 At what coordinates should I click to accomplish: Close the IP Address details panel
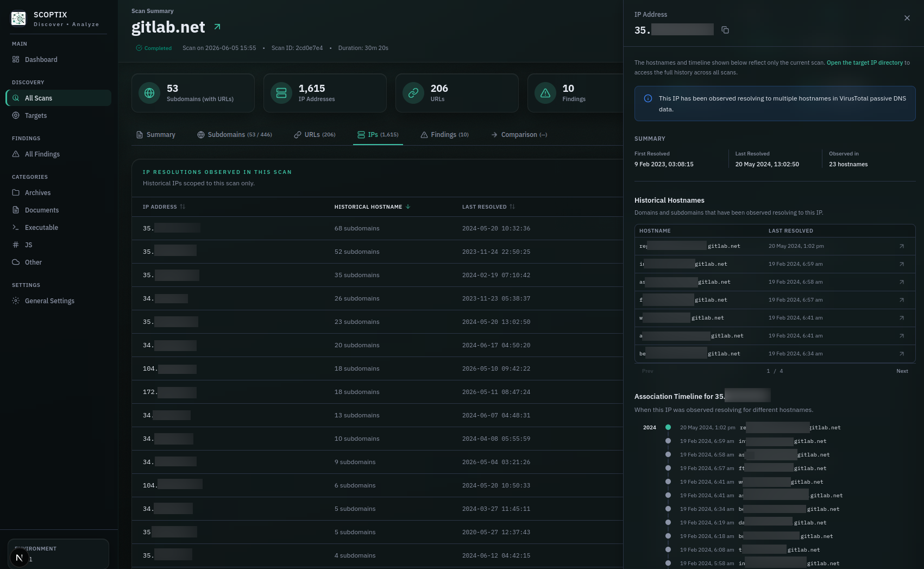click(x=907, y=18)
